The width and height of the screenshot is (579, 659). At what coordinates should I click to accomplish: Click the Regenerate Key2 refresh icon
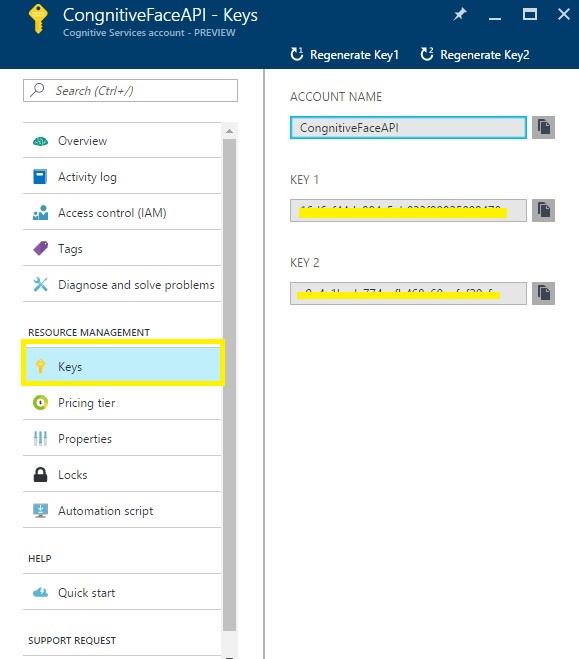(x=427, y=54)
